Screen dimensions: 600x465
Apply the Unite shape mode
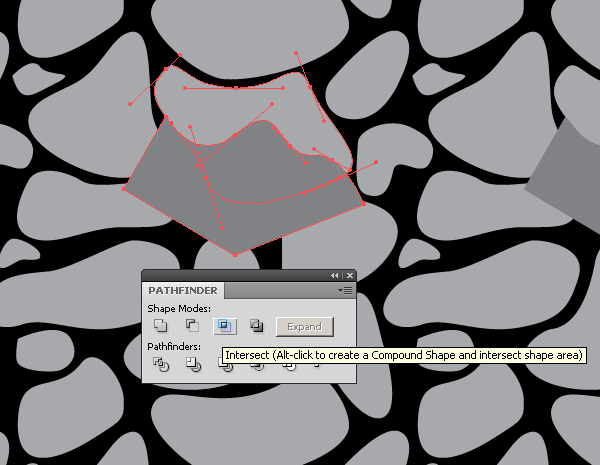tap(161, 326)
